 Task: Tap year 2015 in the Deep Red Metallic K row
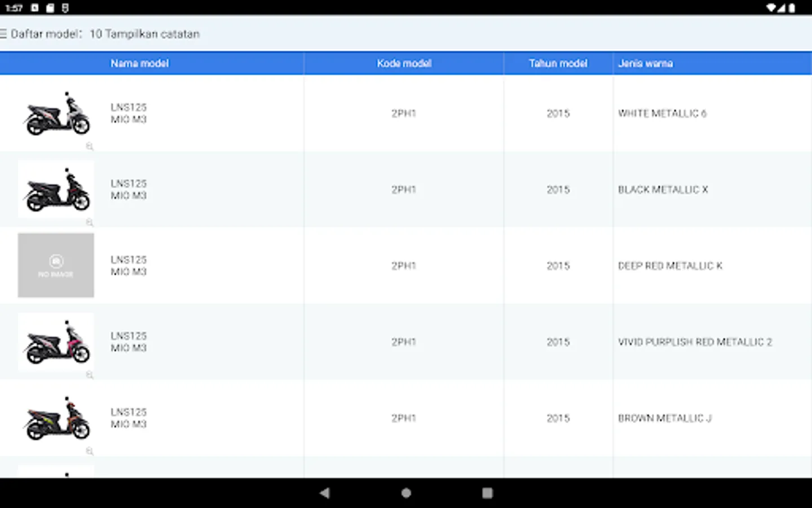[x=558, y=266]
